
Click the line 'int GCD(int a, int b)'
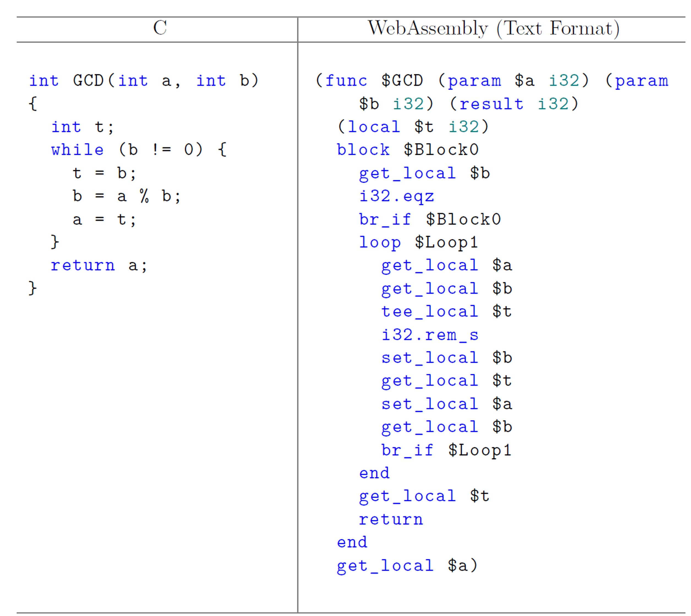coord(144,81)
